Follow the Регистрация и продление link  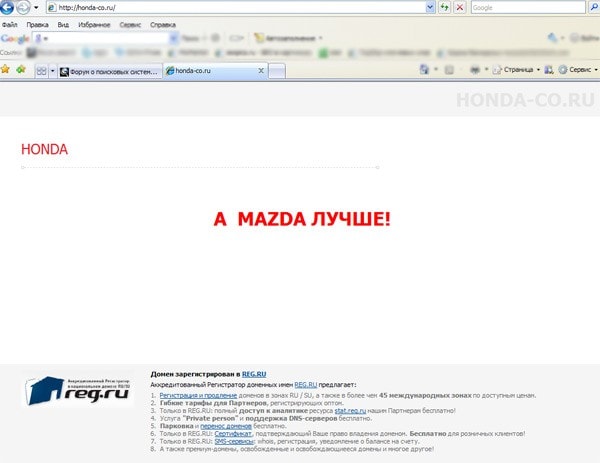click(198, 395)
